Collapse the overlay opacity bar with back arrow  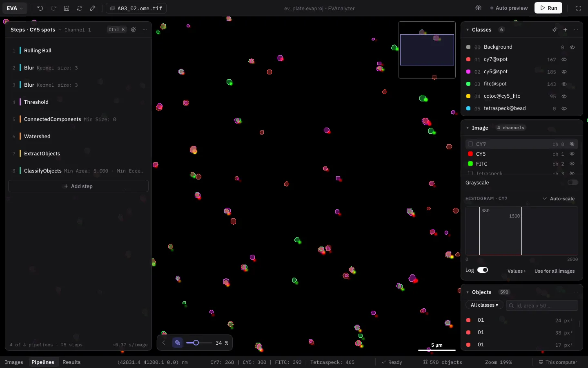point(164,343)
